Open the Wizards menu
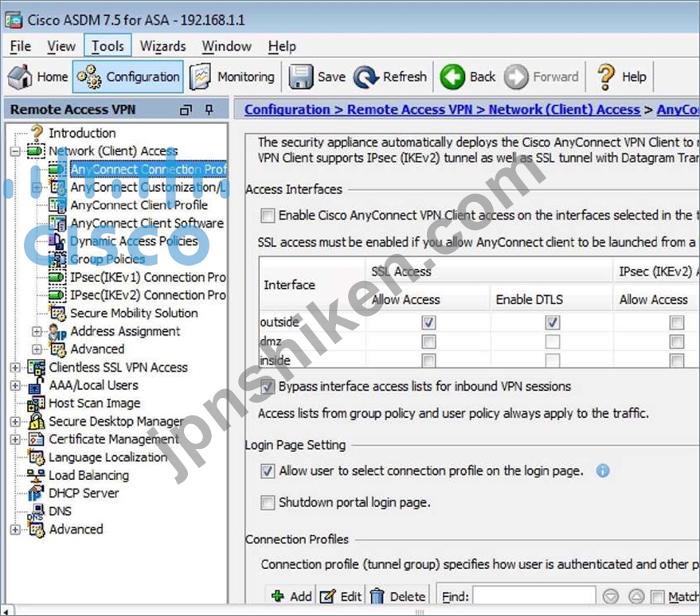 click(162, 46)
